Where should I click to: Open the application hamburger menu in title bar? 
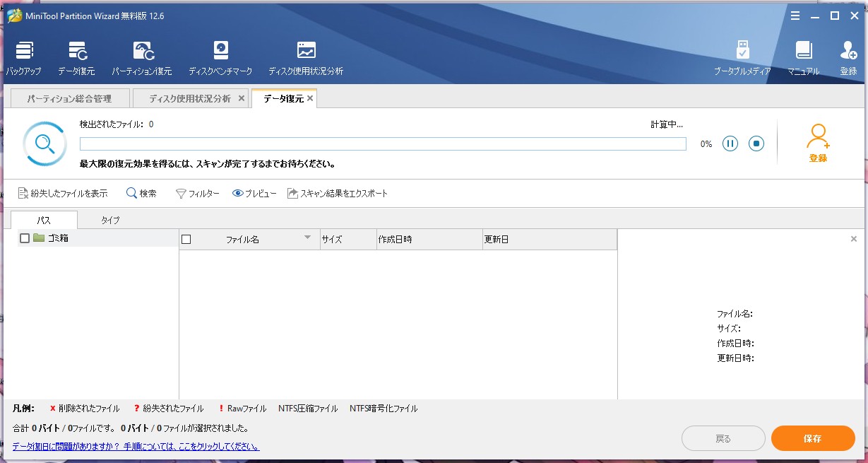(x=795, y=16)
